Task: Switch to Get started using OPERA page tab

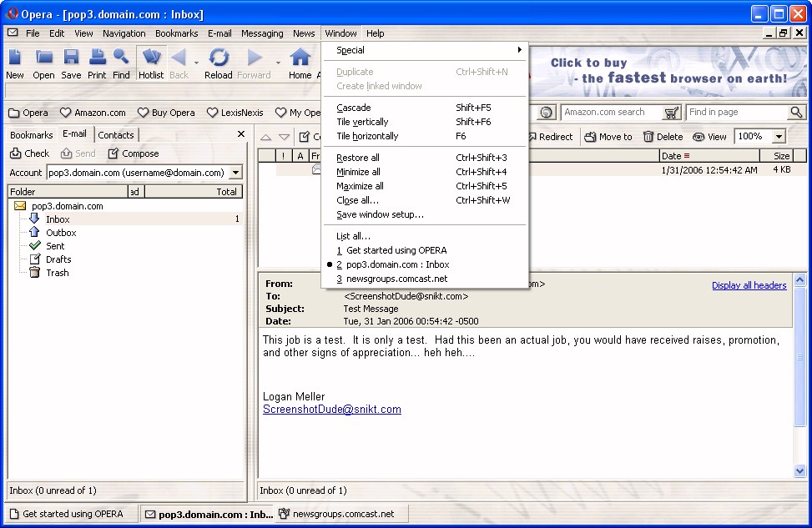Action: click(70, 514)
